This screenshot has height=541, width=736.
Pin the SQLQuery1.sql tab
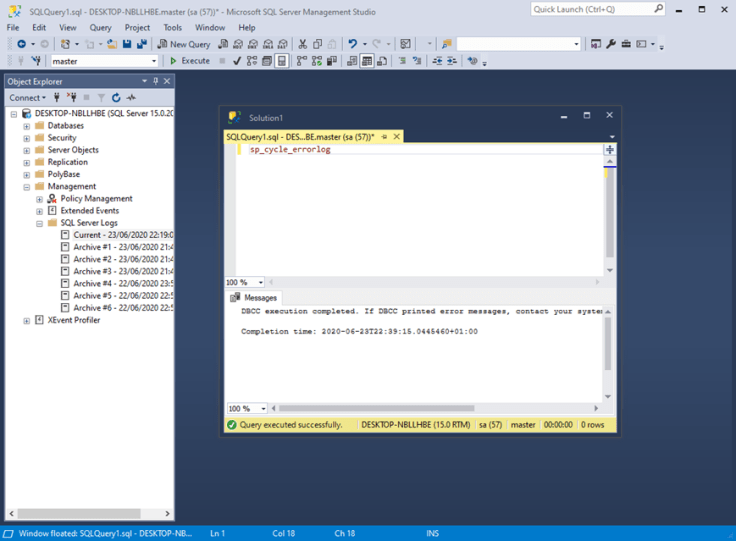click(385, 136)
